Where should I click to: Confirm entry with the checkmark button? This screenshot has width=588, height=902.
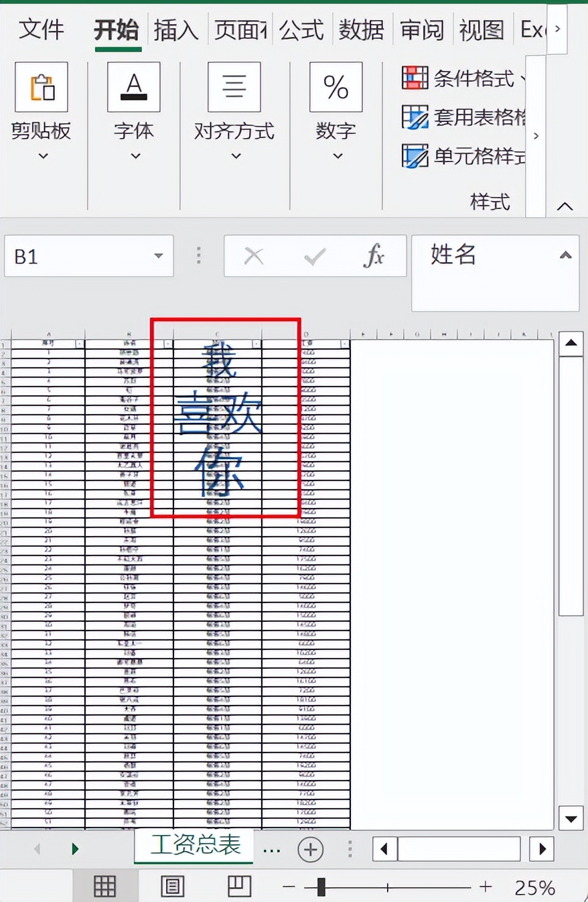(x=314, y=255)
